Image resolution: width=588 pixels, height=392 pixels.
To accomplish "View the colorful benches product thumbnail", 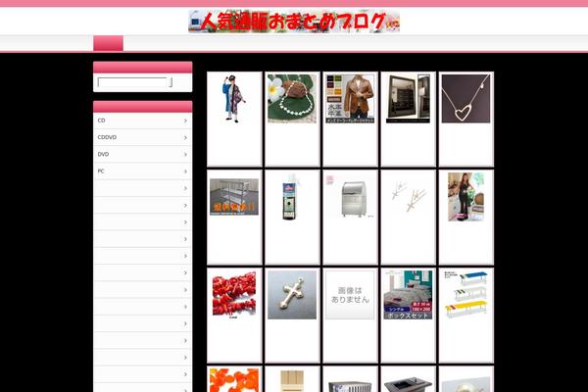I will 465,295.
